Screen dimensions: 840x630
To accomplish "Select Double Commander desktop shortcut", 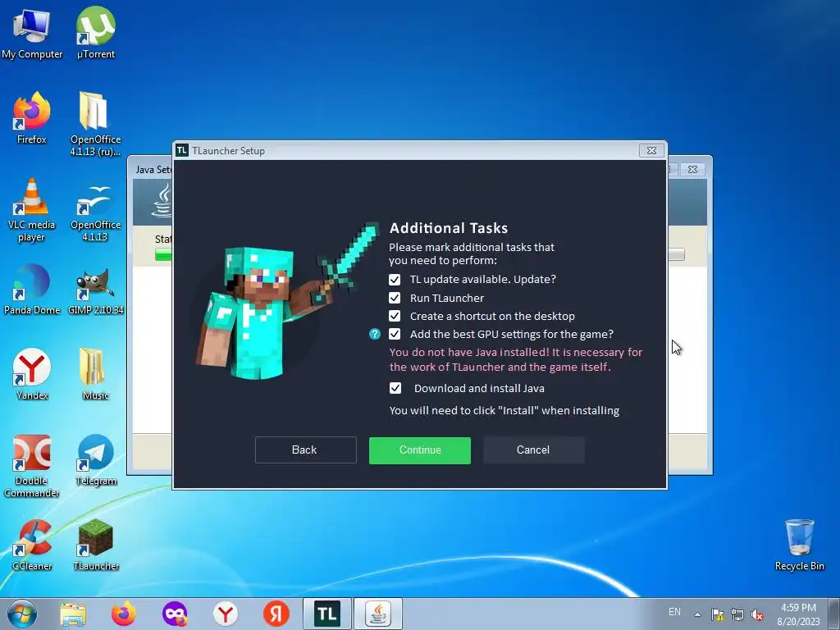I will pyautogui.click(x=32, y=466).
